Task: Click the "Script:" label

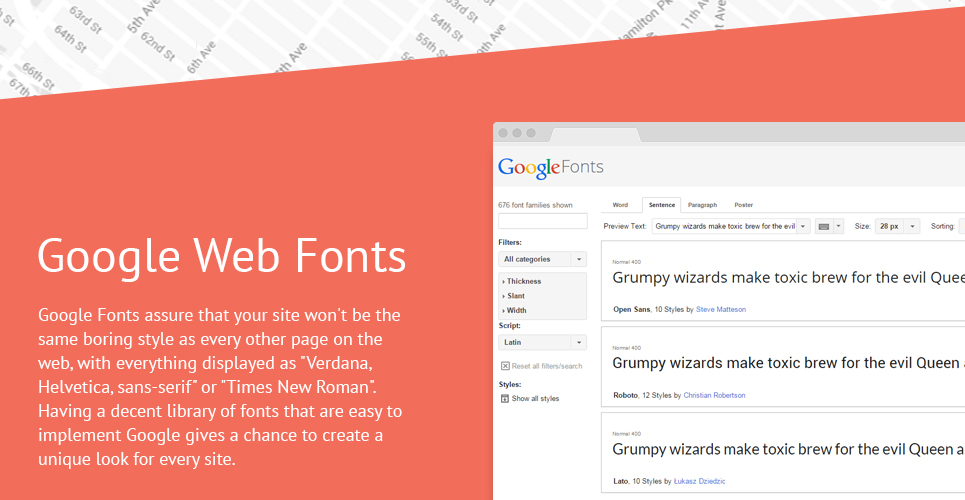Action: pyautogui.click(x=510, y=326)
